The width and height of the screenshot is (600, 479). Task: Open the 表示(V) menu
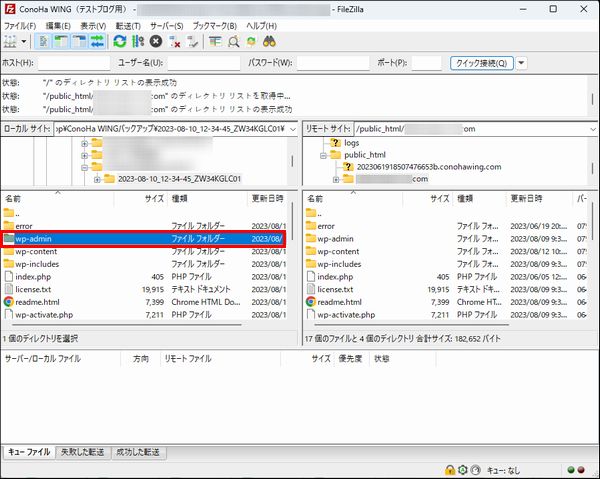point(93,26)
